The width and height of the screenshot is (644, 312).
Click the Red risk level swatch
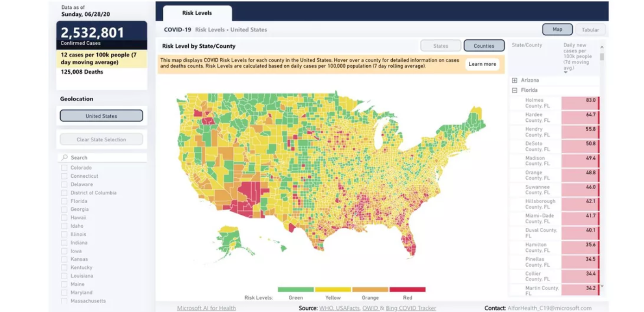[408, 290]
